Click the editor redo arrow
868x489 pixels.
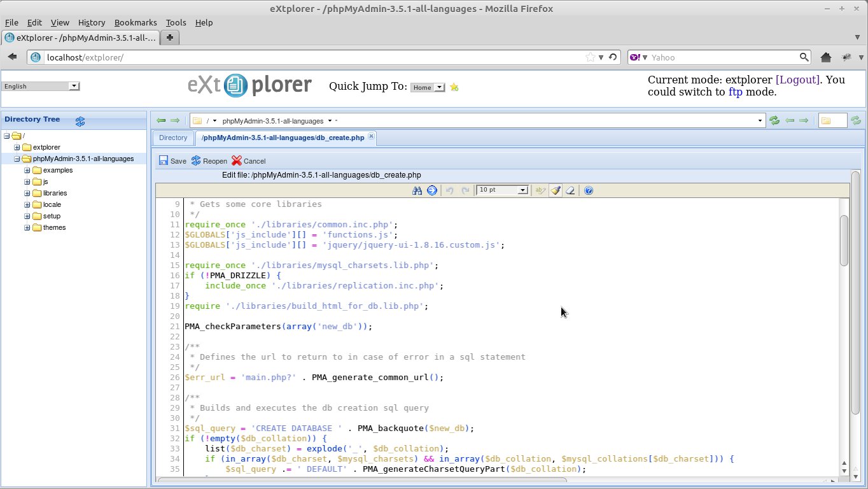pyautogui.click(x=465, y=190)
